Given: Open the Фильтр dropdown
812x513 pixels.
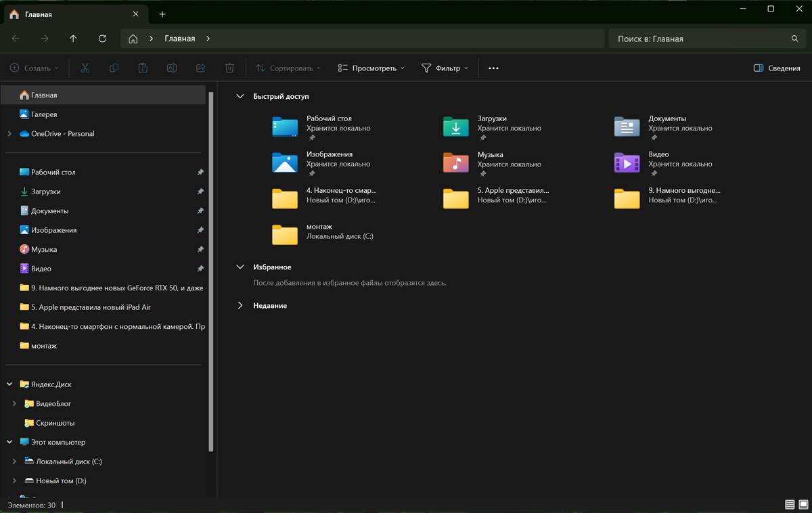Looking at the screenshot, I should click(x=445, y=68).
